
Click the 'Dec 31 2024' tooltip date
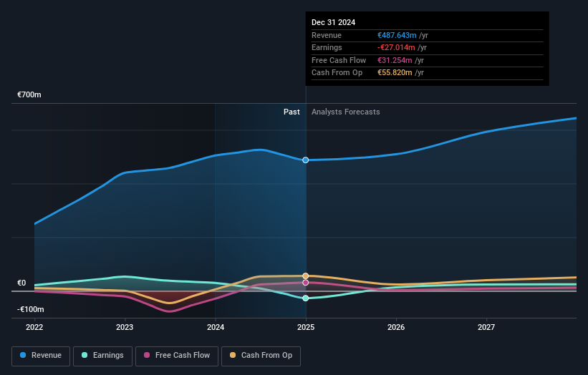333,22
